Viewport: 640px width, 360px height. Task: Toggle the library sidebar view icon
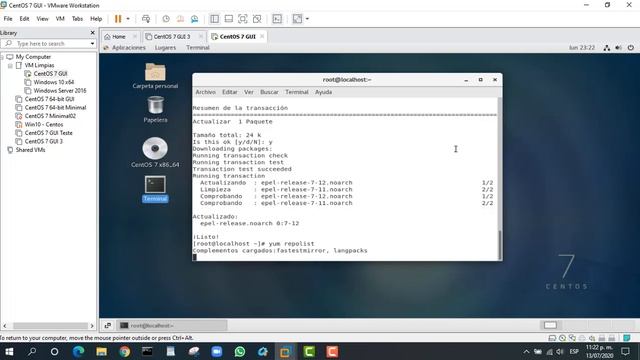(x=214, y=19)
